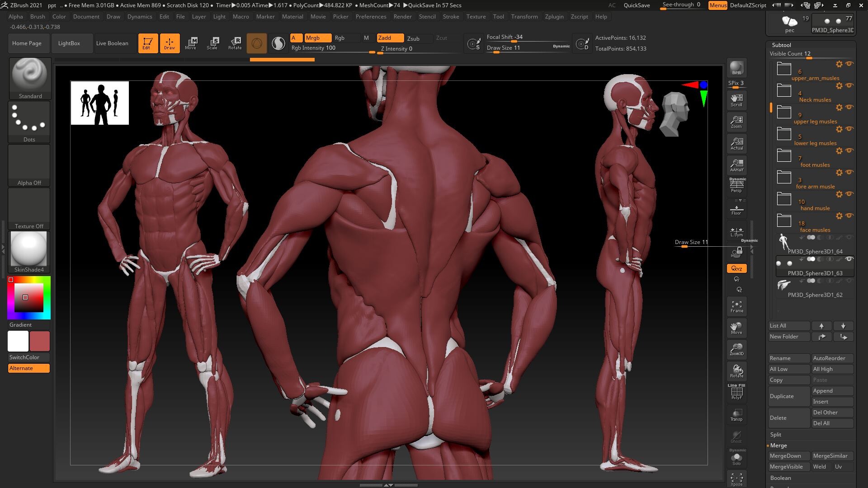
Task: Open the Zplugin menu
Action: click(554, 17)
